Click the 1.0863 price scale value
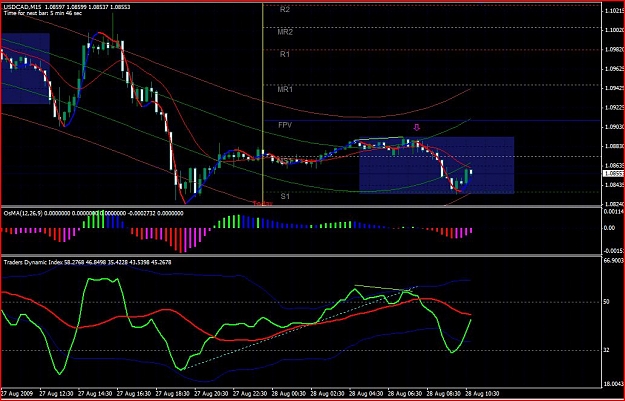This screenshot has height=401, width=625. click(x=614, y=165)
